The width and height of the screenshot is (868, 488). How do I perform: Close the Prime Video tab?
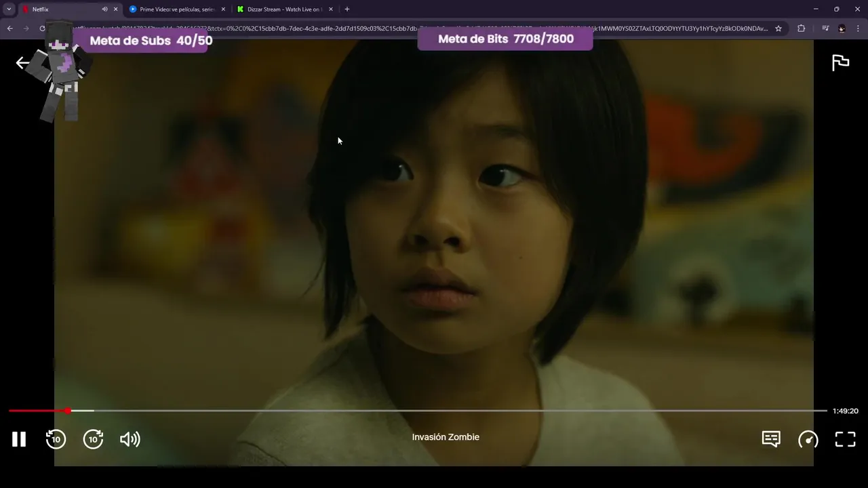coord(223,9)
